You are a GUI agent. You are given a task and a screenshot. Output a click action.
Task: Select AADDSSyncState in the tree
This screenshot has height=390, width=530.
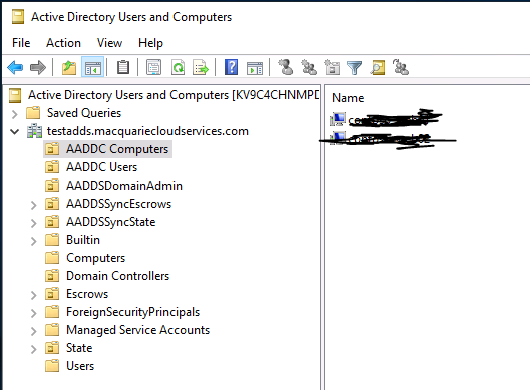point(111,222)
